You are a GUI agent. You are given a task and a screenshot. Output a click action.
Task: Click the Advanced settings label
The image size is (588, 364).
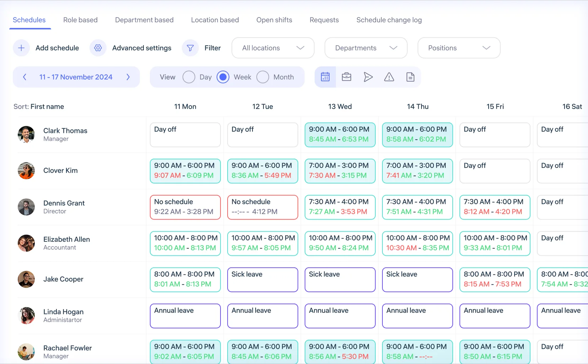click(x=142, y=48)
